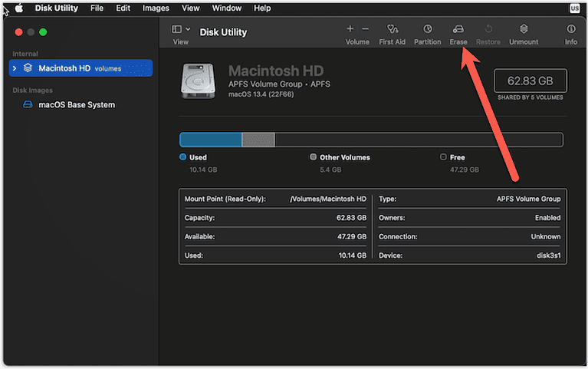Screen dimensions: 588x369
Task: Click the large Macintosh HD drive icon
Action: pos(199,81)
